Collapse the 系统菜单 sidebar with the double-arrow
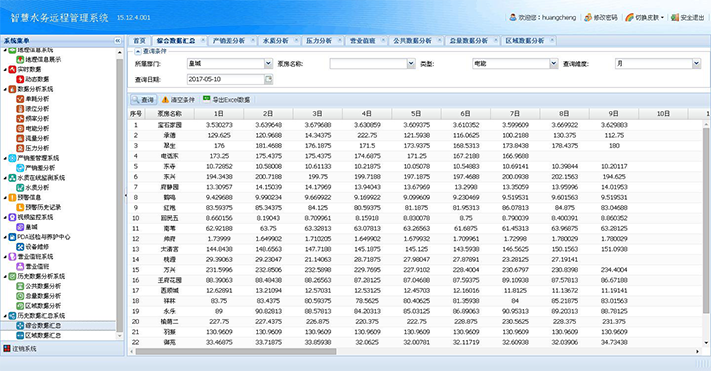 point(117,41)
